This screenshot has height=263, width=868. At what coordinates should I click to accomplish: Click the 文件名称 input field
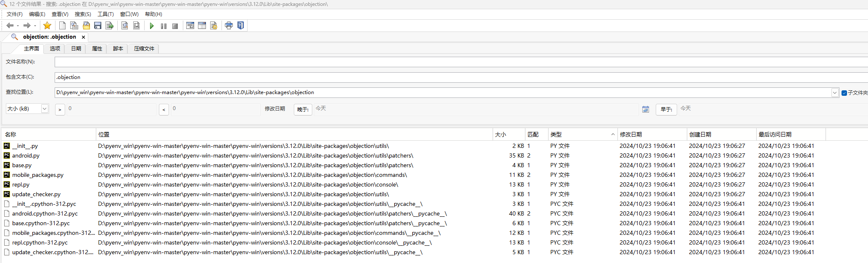click(x=420, y=62)
